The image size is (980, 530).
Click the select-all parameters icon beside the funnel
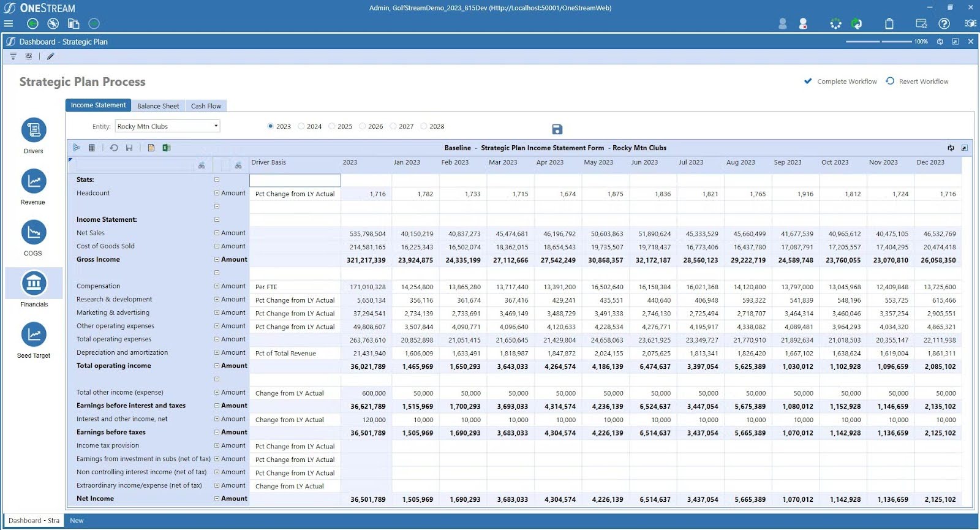[x=28, y=56]
